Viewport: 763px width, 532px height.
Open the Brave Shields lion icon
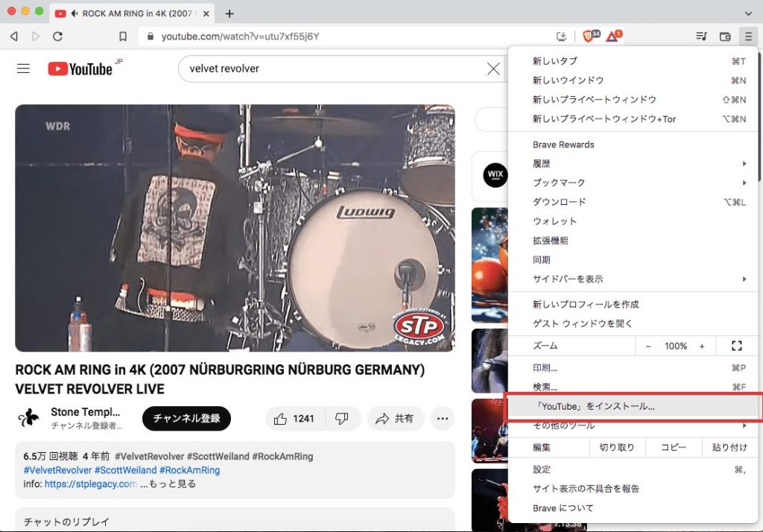(589, 36)
